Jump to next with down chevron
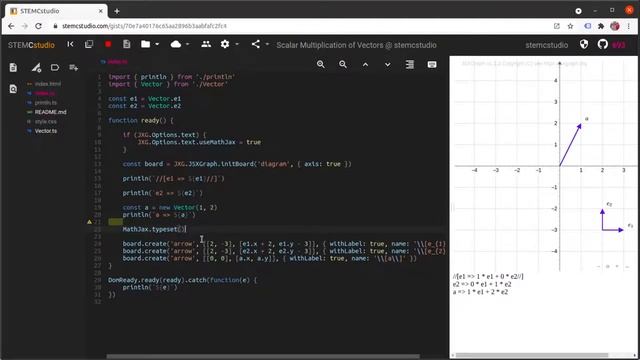 tap(387, 64)
